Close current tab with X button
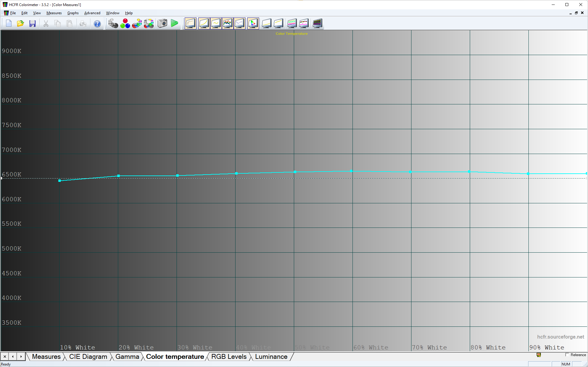This screenshot has height=367, width=588. [x=5, y=357]
